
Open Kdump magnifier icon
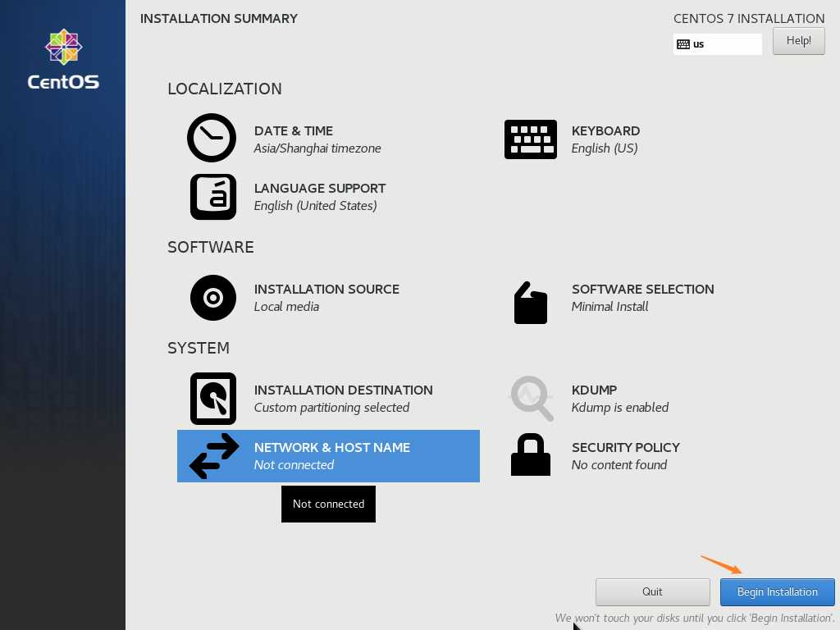(x=532, y=399)
